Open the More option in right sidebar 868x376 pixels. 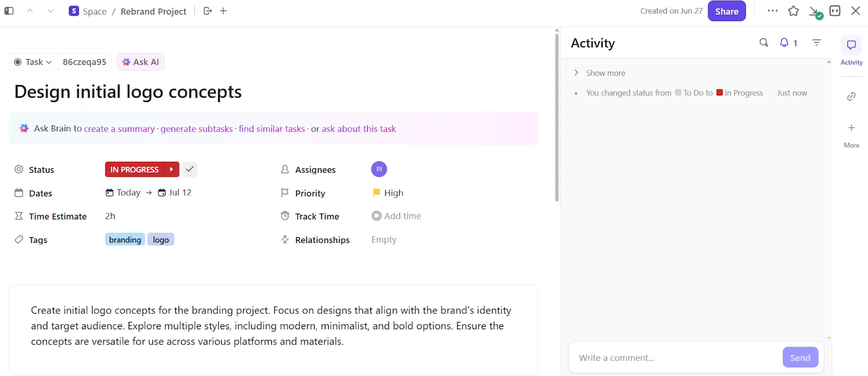[851, 135]
